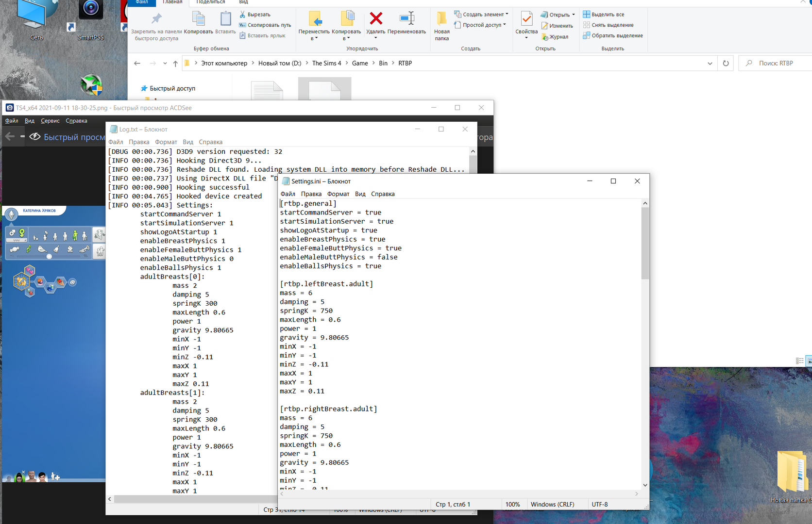
Task: Click Pin to Quick Access (Закрепить) icon
Action: pyautogui.click(x=156, y=19)
